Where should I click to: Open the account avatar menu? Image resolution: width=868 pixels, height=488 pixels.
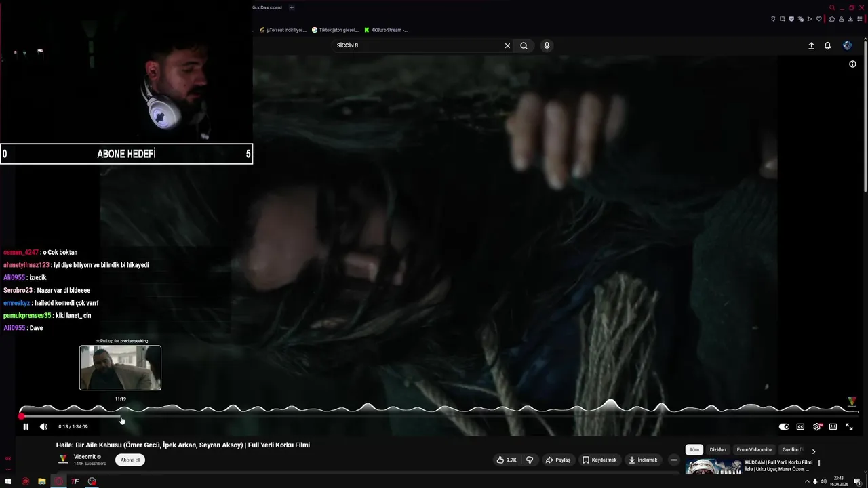(x=847, y=45)
